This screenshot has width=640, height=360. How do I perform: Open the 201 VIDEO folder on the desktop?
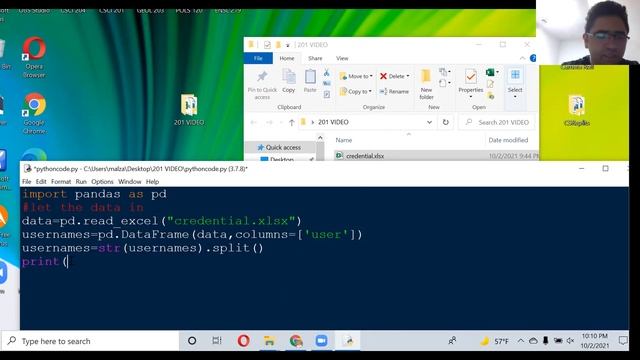pyautogui.click(x=189, y=109)
